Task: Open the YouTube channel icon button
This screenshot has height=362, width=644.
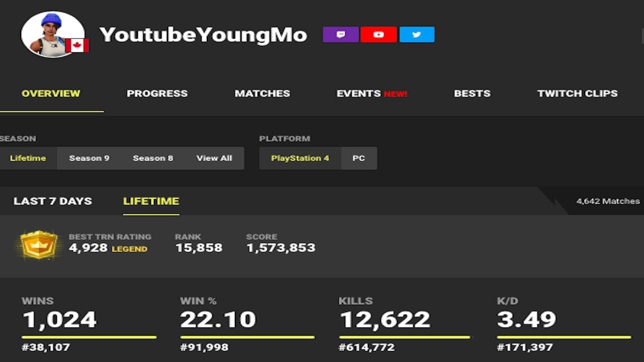Action: click(x=379, y=35)
